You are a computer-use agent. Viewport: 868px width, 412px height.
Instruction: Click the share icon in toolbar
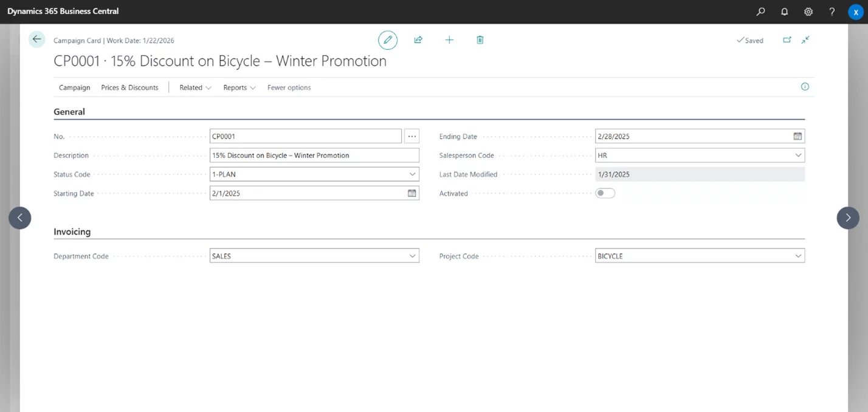pyautogui.click(x=418, y=40)
